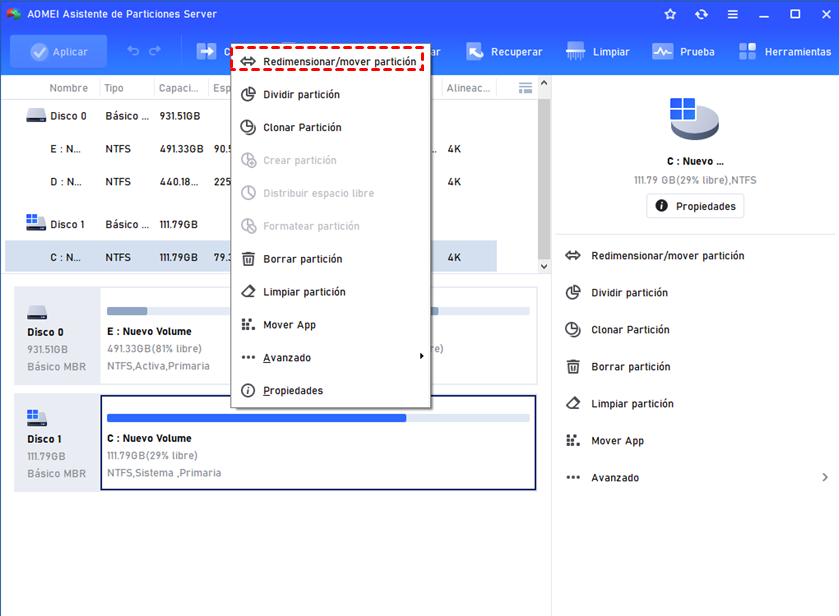Image resolution: width=839 pixels, height=616 pixels.
Task: Undo the last operation
Action: click(x=133, y=51)
